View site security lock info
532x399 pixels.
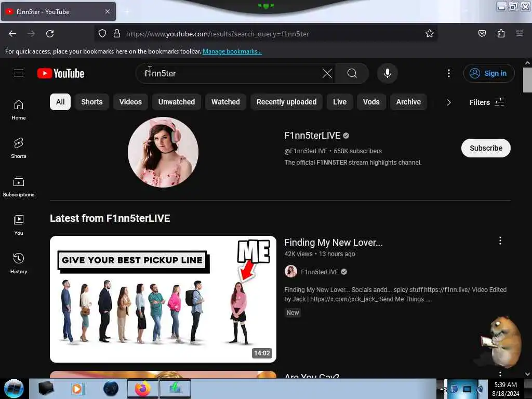pyautogui.click(x=117, y=33)
